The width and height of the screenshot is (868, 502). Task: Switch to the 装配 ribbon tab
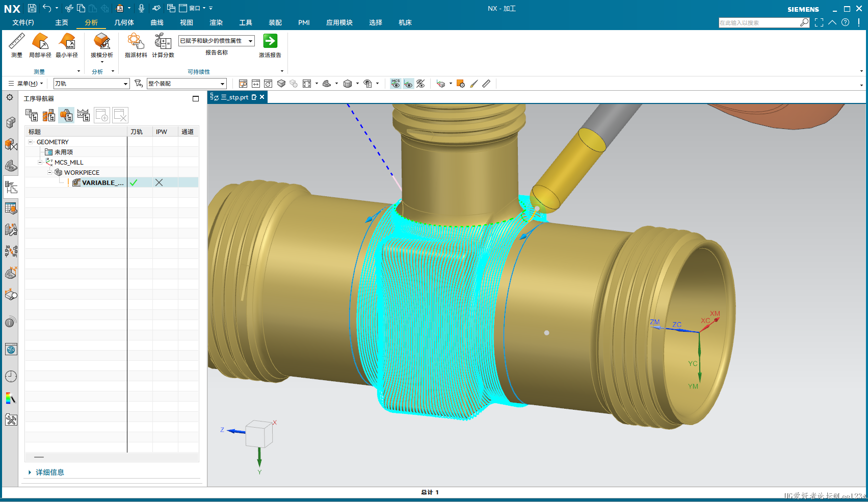(275, 22)
